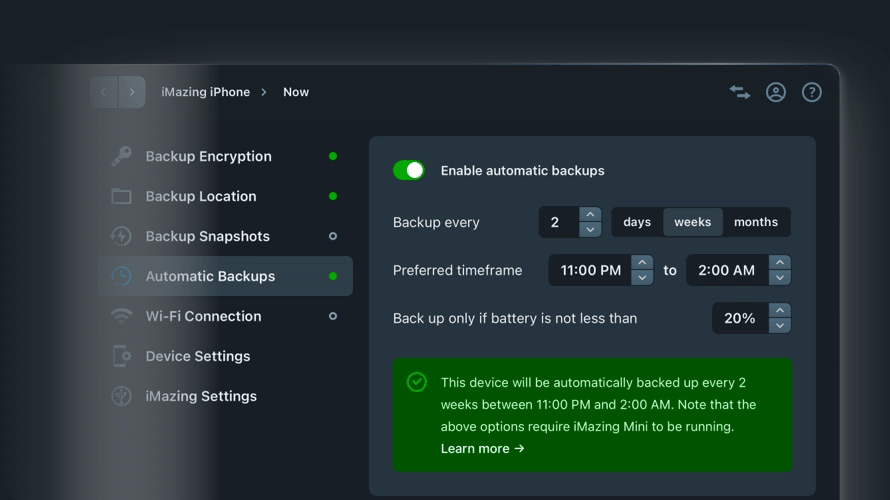The width and height of the screenshot is (890, 500).
Task: Increase the Backup every count
Action: point(591,215)
